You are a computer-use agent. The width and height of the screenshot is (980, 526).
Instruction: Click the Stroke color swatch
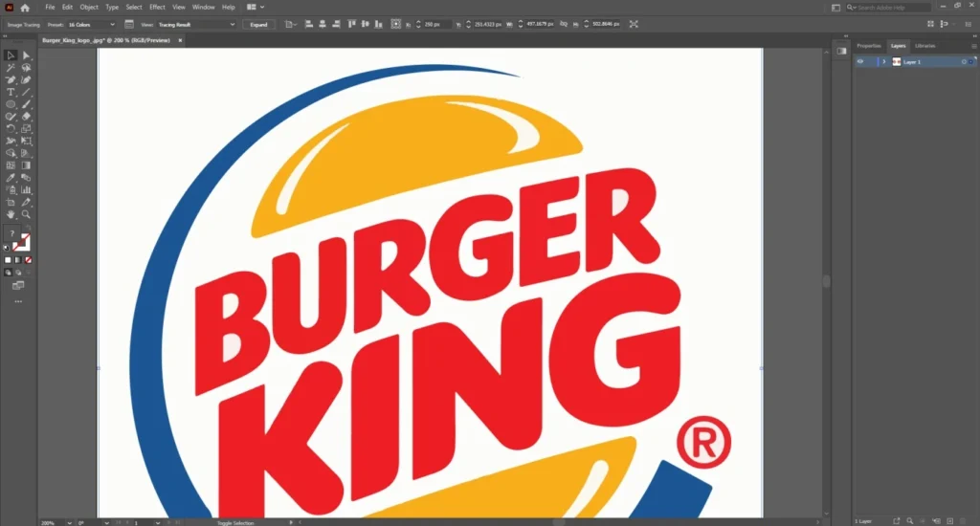click(22, 242)
